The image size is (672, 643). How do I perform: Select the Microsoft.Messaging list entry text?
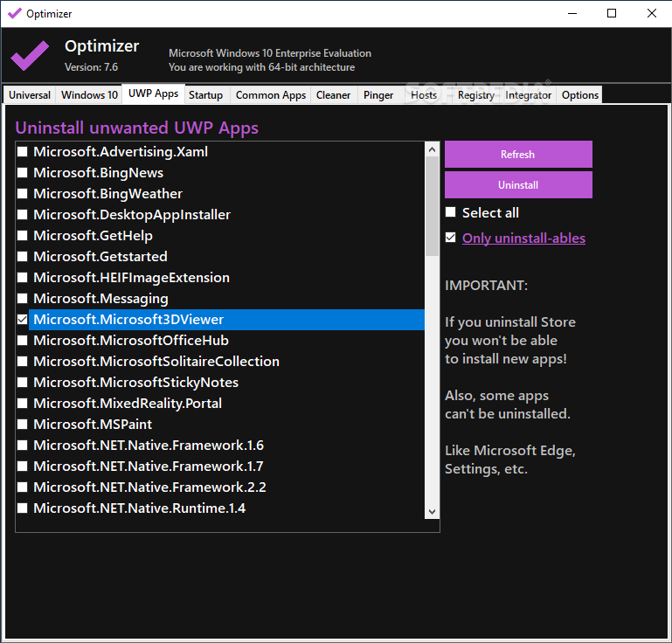pyautogui.click(x=100, y=299)
